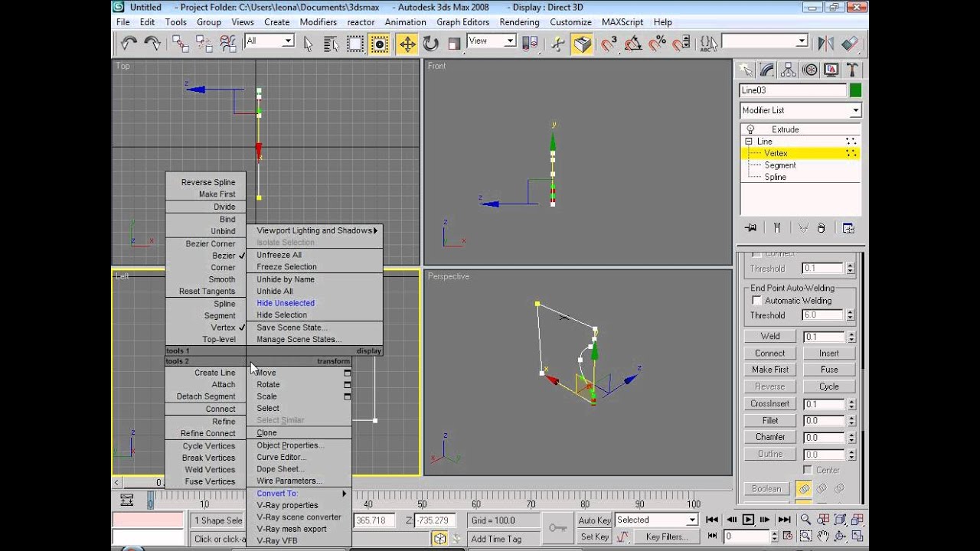
Task: Click the Go to End playback button
Action: click(784, 520)
